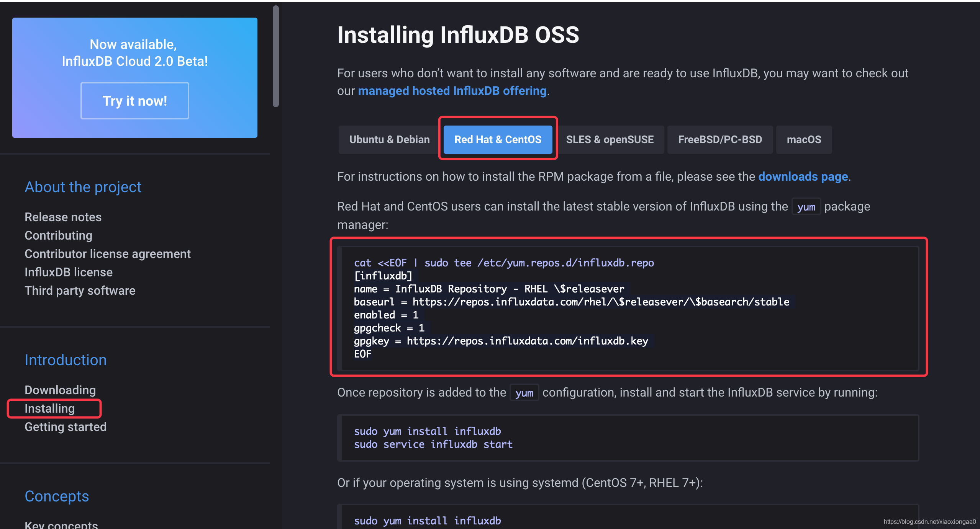The width and height of the screenshot is (980, 529).
Task: Click the inline 'yum' code in 'package manager' sentence
Action: click(x=806, y=207)
